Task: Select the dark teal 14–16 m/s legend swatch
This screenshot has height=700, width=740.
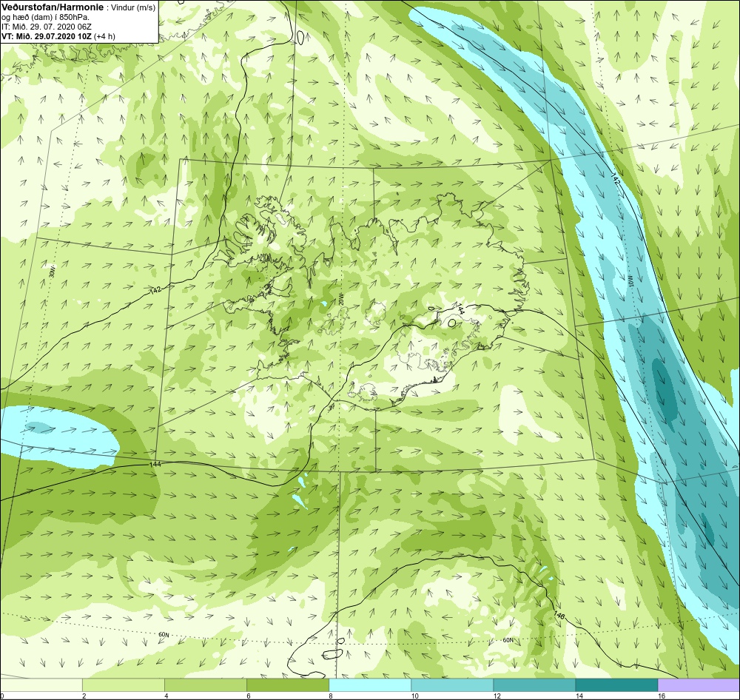Action: (x=616, y=685)
